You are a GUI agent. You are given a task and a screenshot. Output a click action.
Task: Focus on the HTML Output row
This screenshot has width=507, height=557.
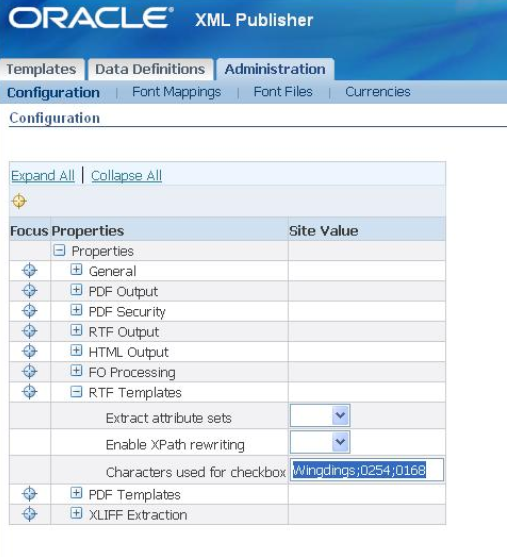pos(29,352)
